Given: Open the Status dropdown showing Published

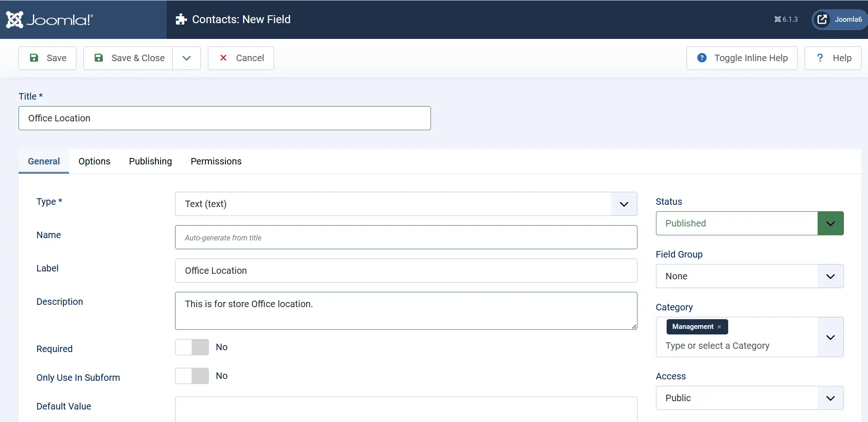Looking at the screenshot, I should point(749,223).
